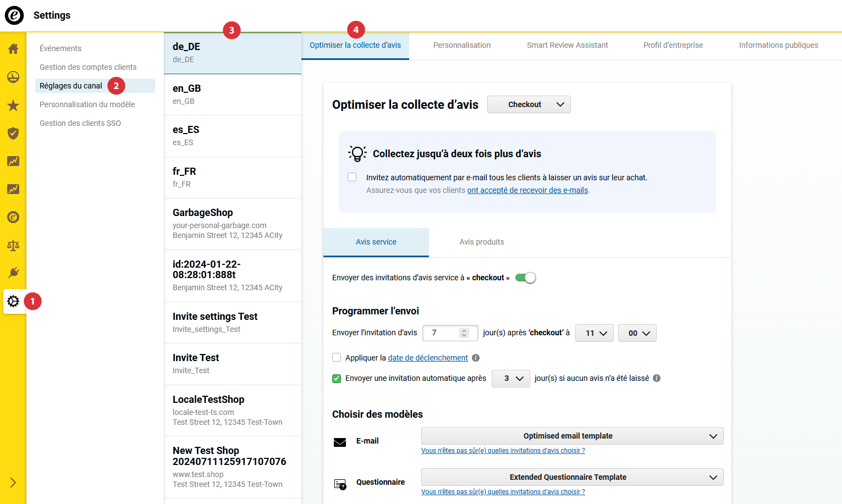Click the first analytics chart icon
The height and width of the screenshot is (504, 842).
click(13, 161)
